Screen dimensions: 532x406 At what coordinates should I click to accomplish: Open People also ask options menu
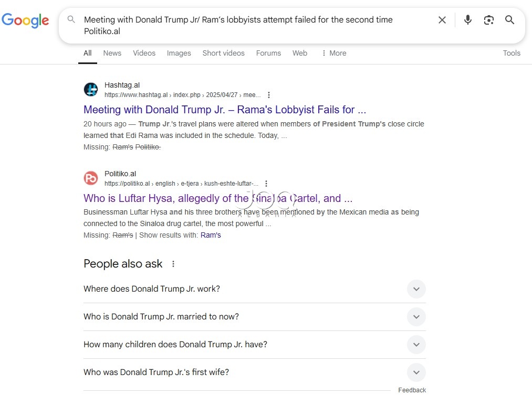click(173, 264)
